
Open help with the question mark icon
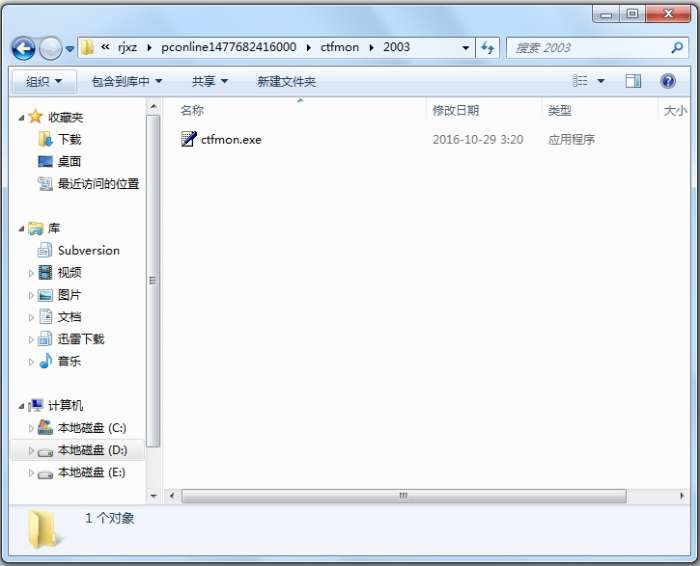[x=668, y=81]
